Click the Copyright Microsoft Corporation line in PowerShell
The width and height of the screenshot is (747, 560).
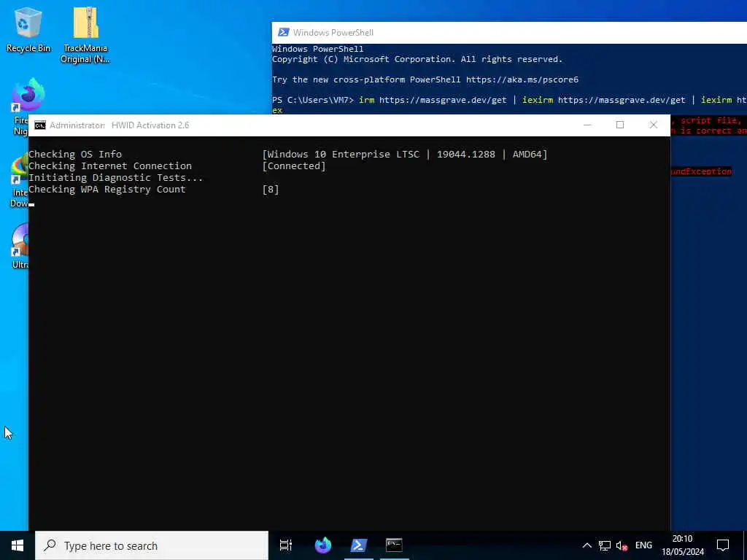[417, 60]
